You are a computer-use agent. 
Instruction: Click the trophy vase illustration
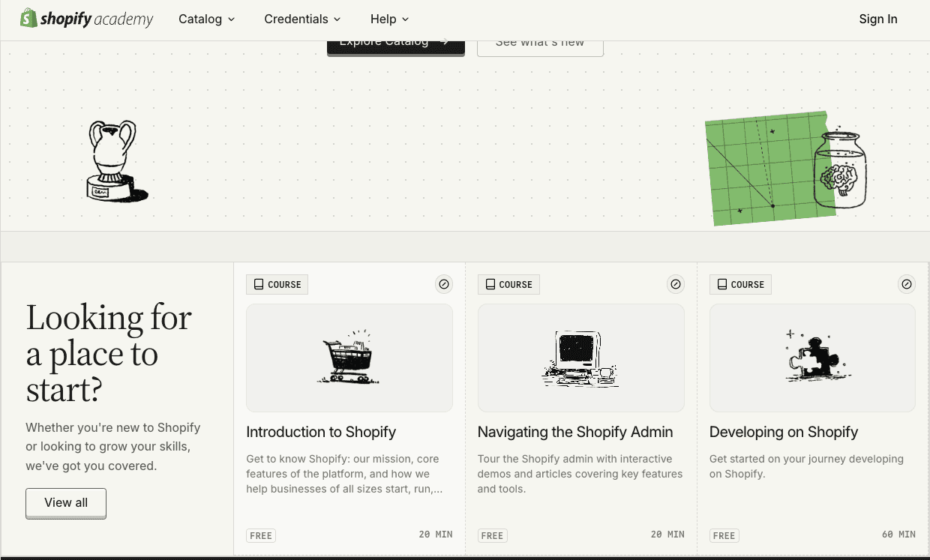[116, 161]
